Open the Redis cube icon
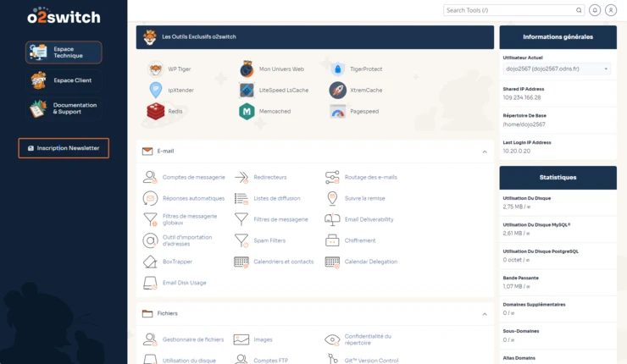The image size is (627, 364). click(156, 112)
